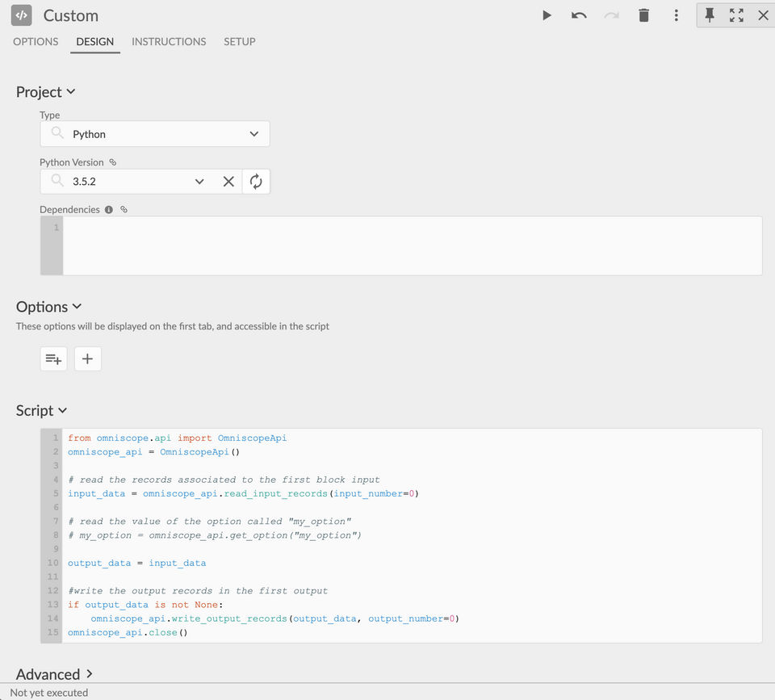775x700 pixels.
Task: Collapse the Script section
Action: pyautogui.click(x=41, y=411)
